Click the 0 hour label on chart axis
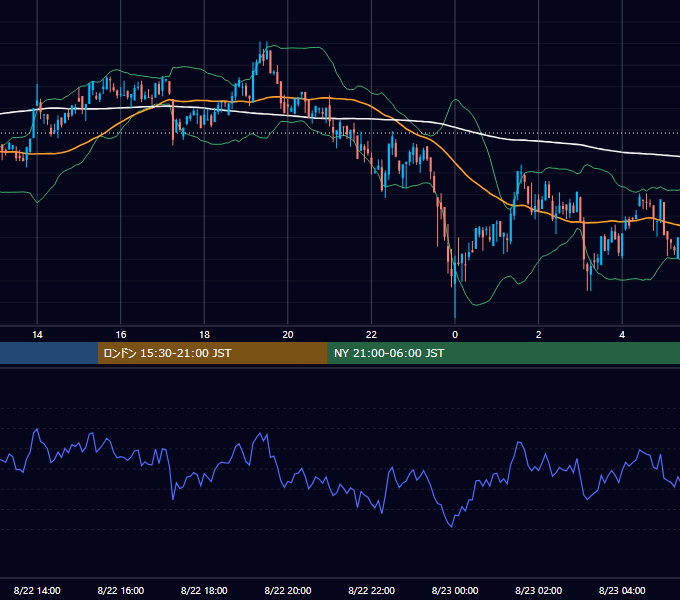 point(455,335)
